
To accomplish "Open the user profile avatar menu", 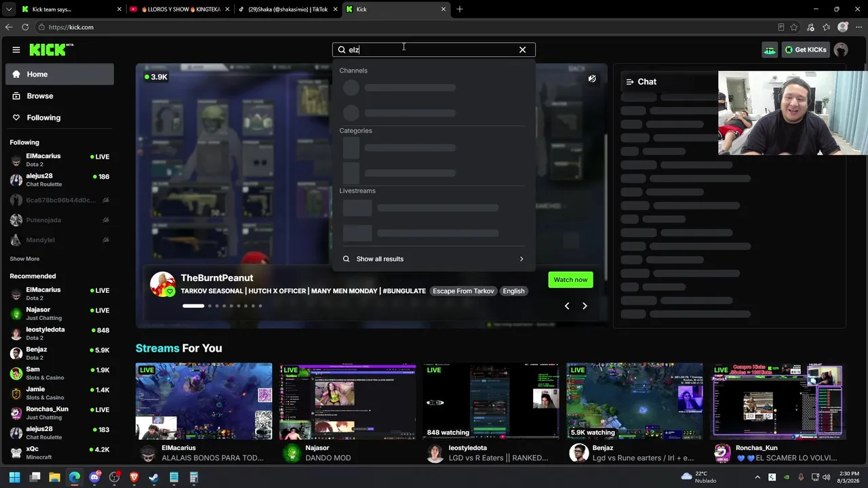I will (841, 49).
